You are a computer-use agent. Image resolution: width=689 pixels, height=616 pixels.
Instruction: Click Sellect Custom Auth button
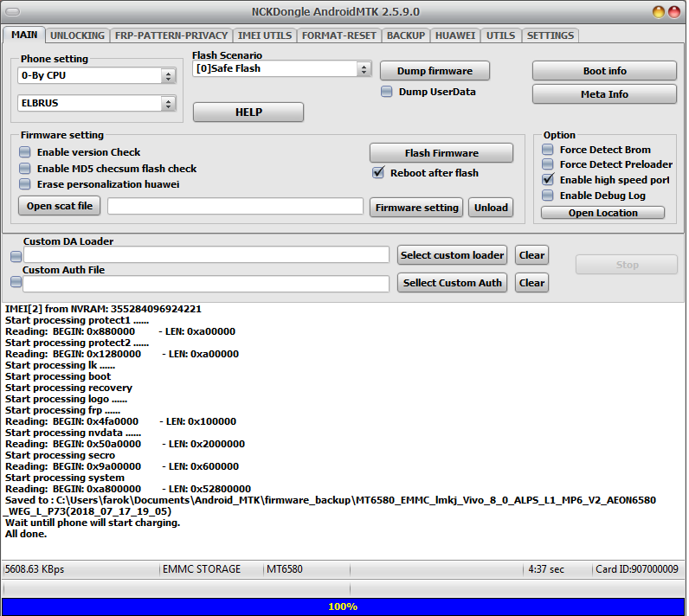452,283
